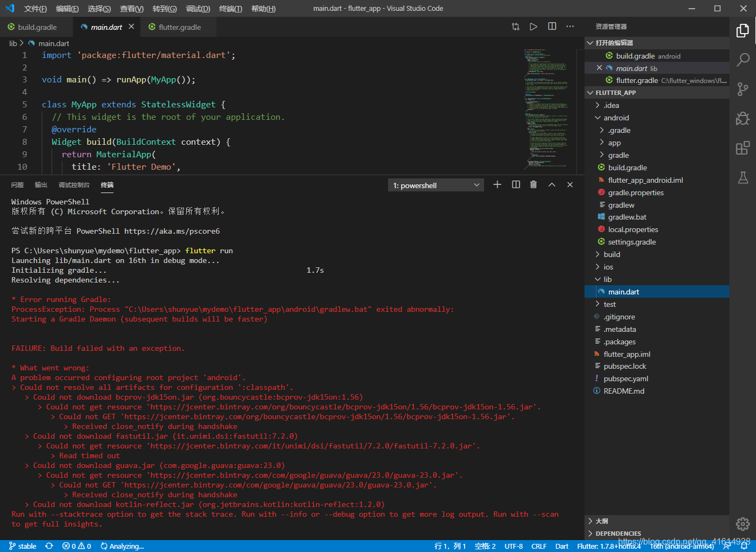Screen dimensions: 756x552
Task: Click the compare changes icon in editor toolbar
Action: pyautogui.click(x=516, y=27)
